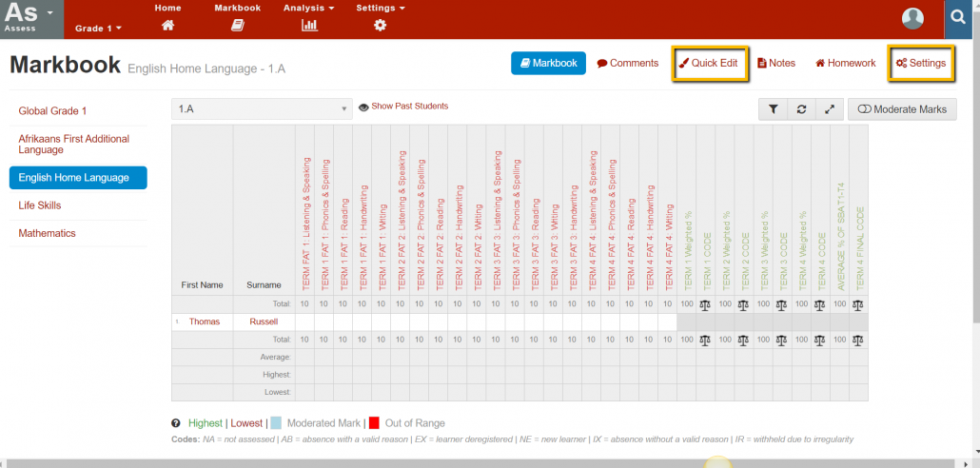Expand the Grade 1 dropdown
Viewport: 980px width, 468px height.
(x=98, y=29)
